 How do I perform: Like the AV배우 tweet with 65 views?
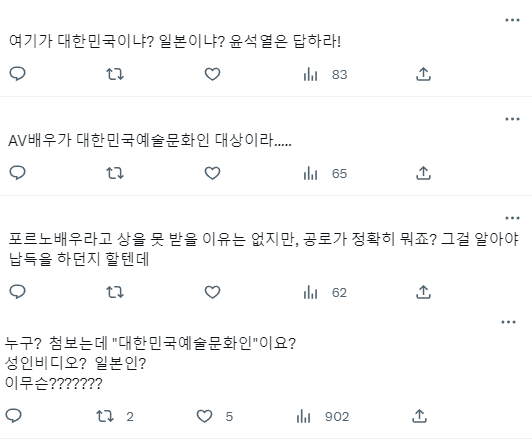point(212,173)
